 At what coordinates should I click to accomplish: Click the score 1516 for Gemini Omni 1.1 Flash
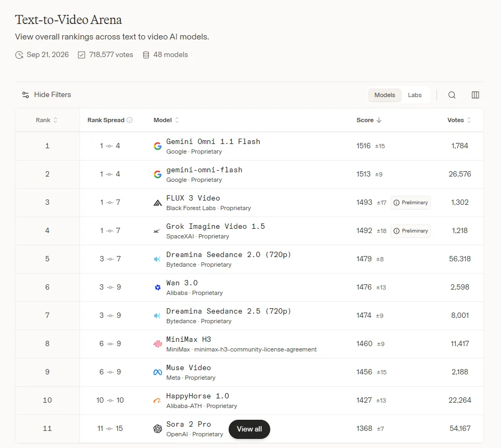(x=363, y=146)
